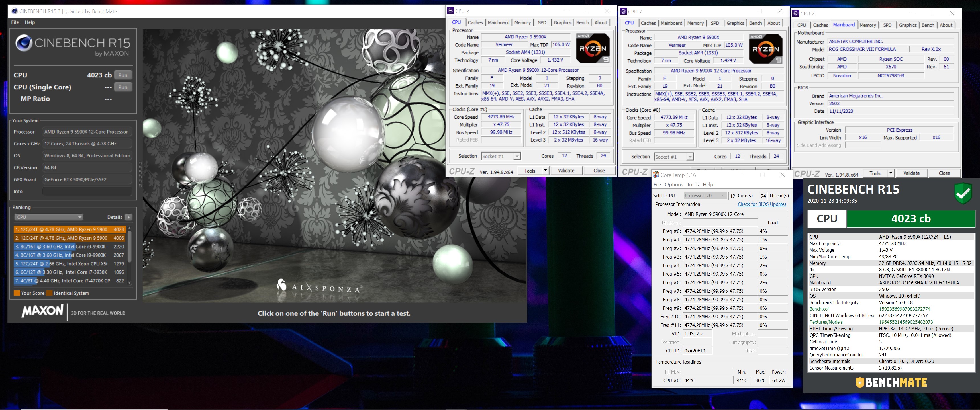Open Check for BIOS Updates link
The image size is (980, 410).
pos(761,204)
